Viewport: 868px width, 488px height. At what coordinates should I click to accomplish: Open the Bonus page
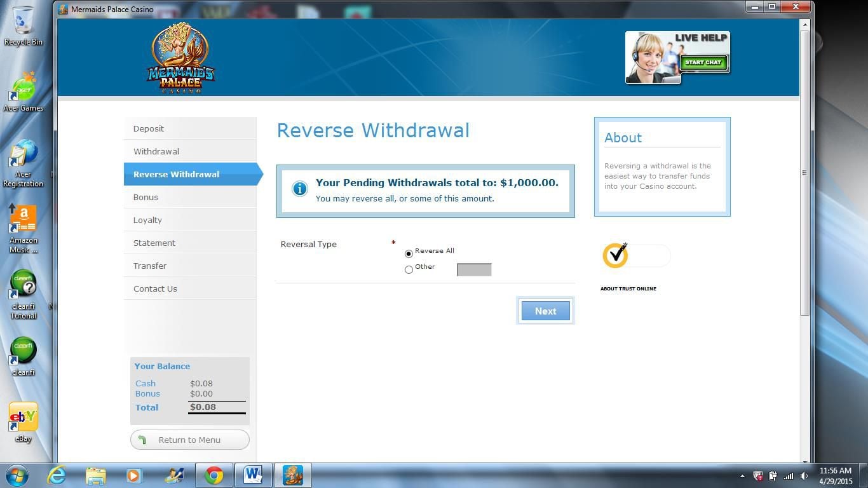coord(190,197)
